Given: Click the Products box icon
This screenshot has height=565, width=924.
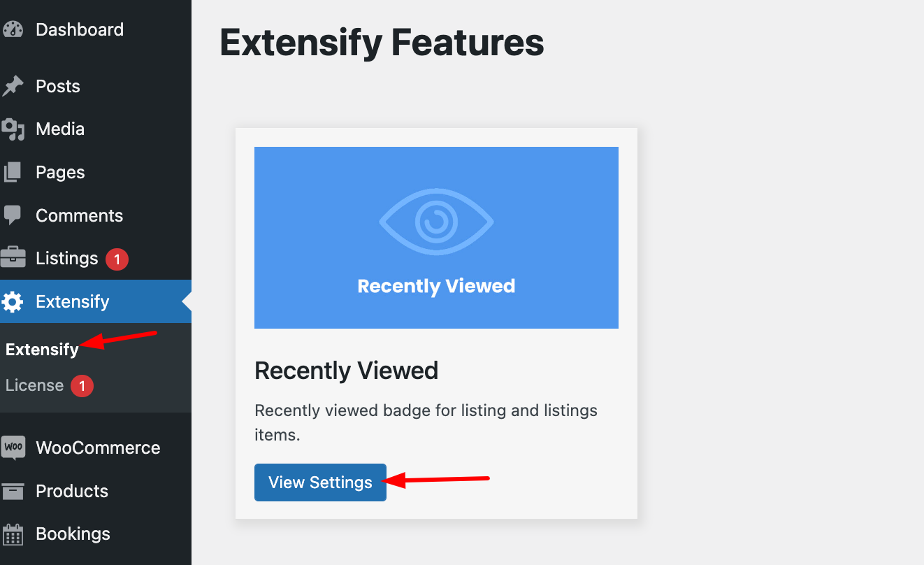Looking at the screenshot, I should pos(15,490).
